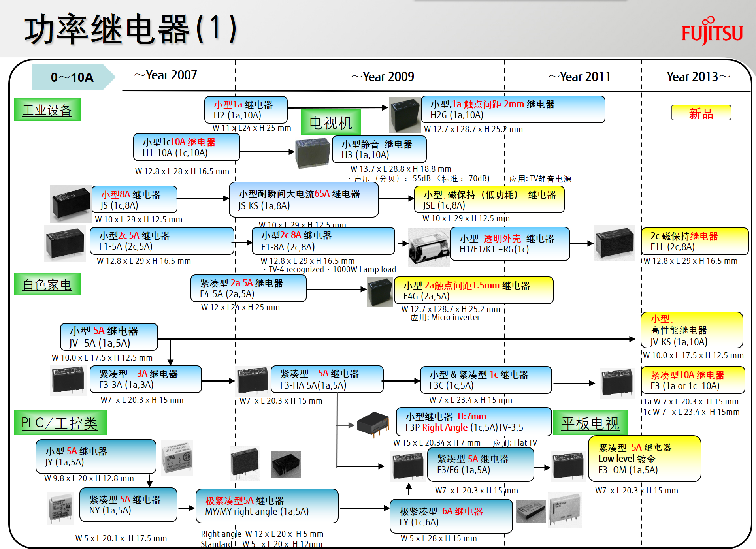Click the 0~10A arrow tag
The height and width of the screenshot is (549, 756).
74,77
